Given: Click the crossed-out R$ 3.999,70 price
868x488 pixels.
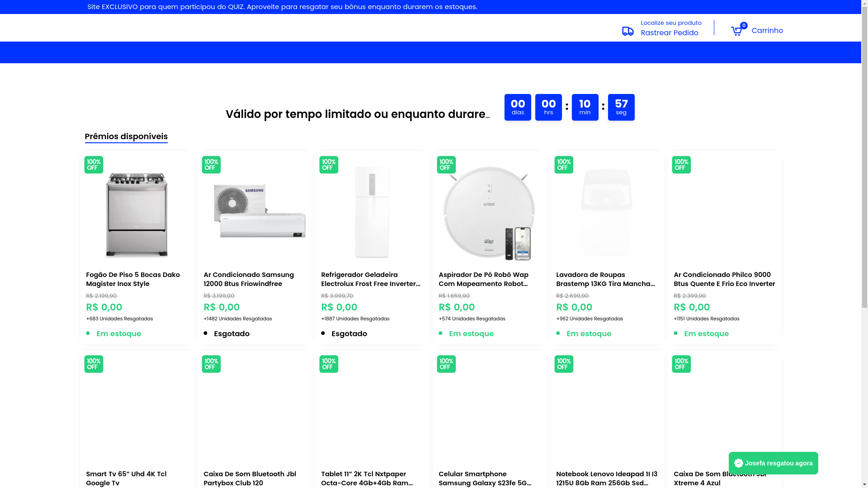Looking at the screenshot, I should point(337,296).
